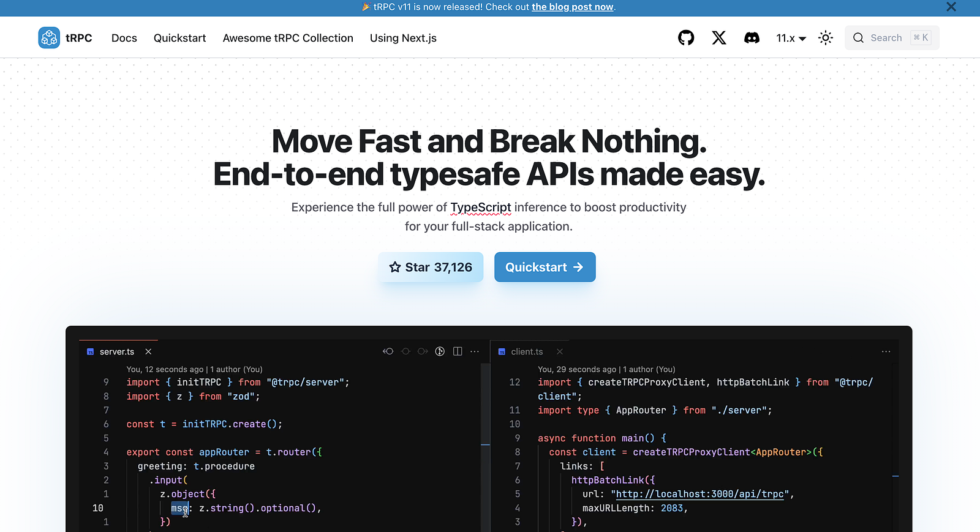This screenshot has height=532, width=980.
Task: Click the selected "msg" token
Action: tap(179, 508)
